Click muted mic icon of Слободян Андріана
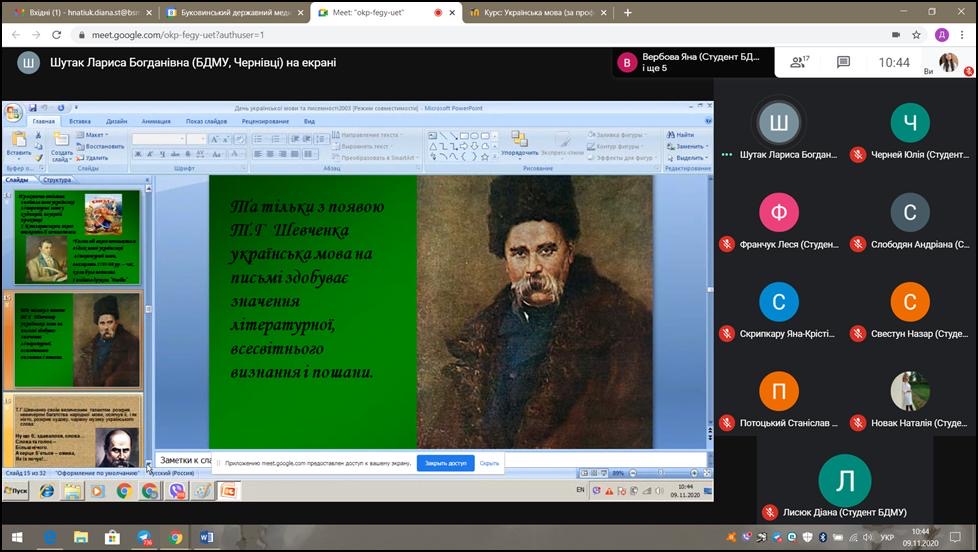Image resolution: width=978 pixels, height=552 pixels. point(858,244)
